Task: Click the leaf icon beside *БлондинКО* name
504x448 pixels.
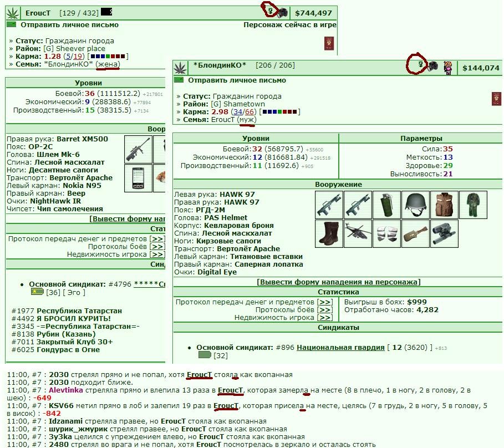Action: pyautogui.click(x=180, y=68)
